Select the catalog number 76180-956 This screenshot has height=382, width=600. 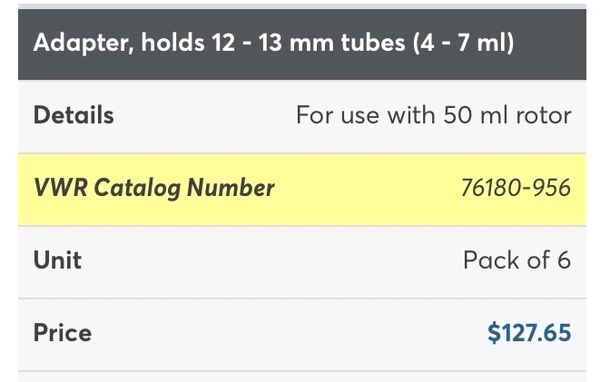point(516,188)
